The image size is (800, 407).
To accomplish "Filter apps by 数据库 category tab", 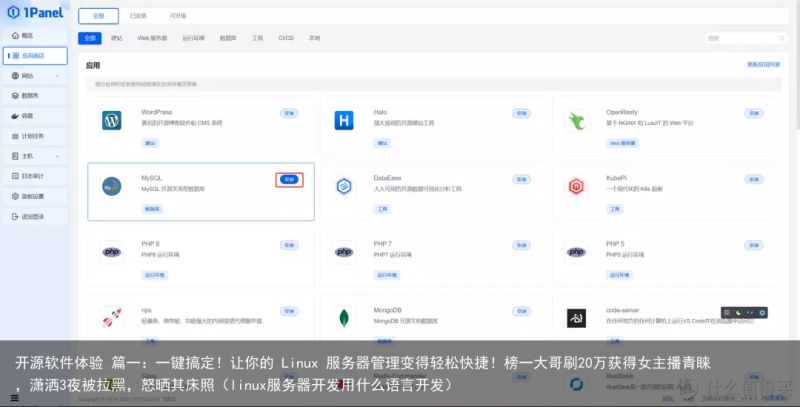I will click(228, 38).
